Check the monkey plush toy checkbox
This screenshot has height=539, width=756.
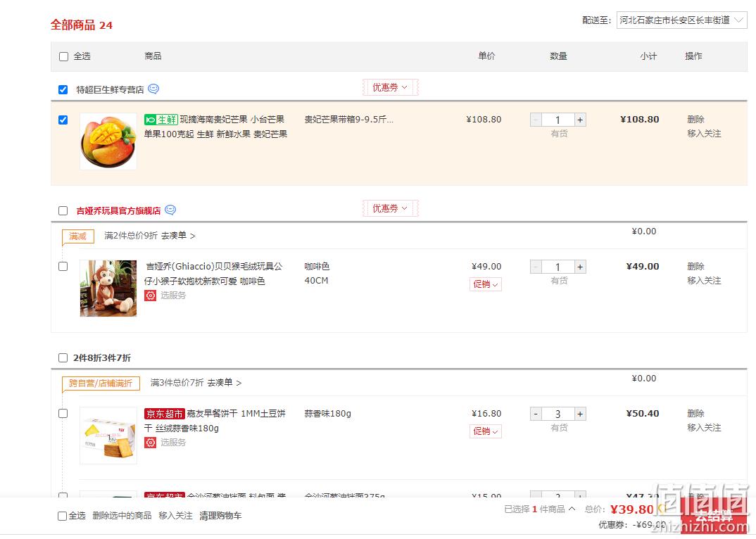point(63,267)
